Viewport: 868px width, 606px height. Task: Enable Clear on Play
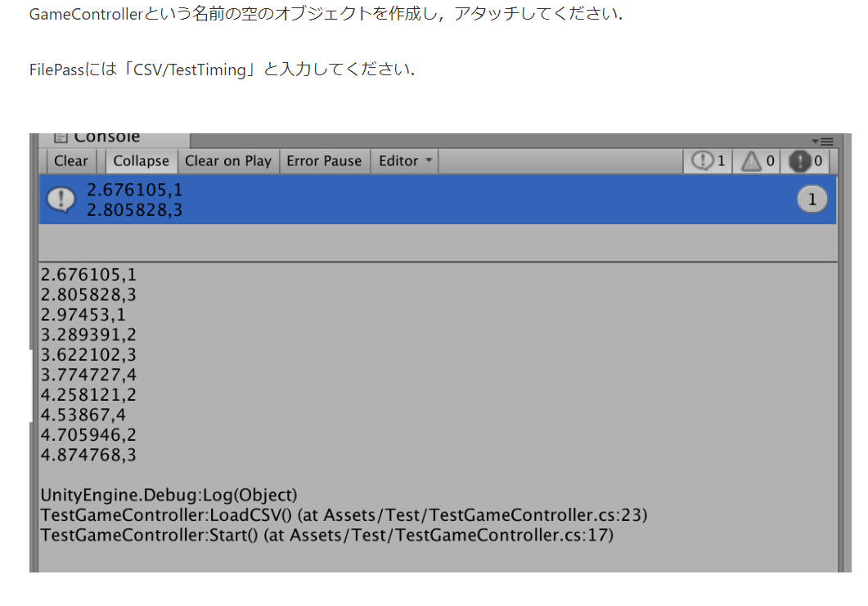[228, 160]
